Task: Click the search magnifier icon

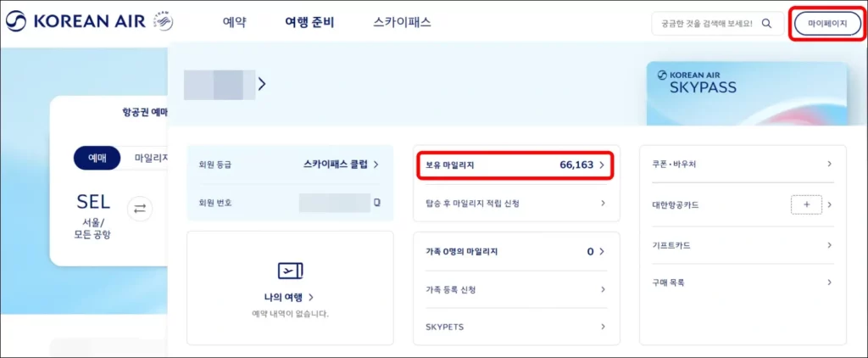Action: pos(766,23)
